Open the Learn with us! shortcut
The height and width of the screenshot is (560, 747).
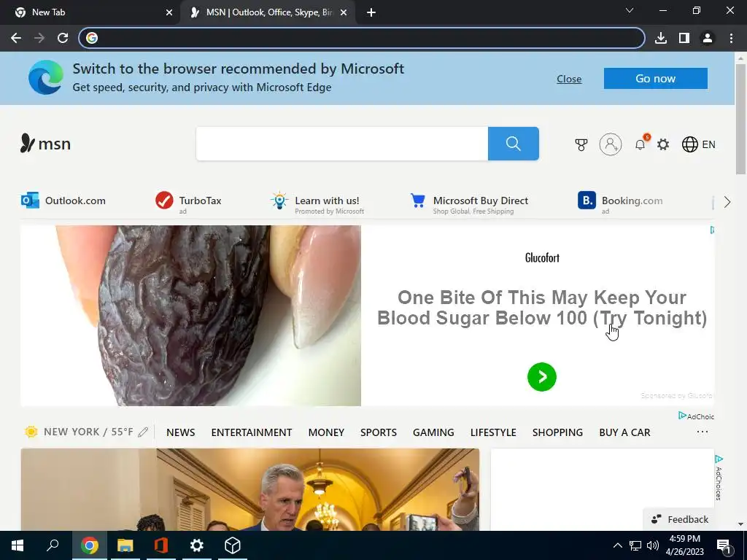(x=317, y=203)
